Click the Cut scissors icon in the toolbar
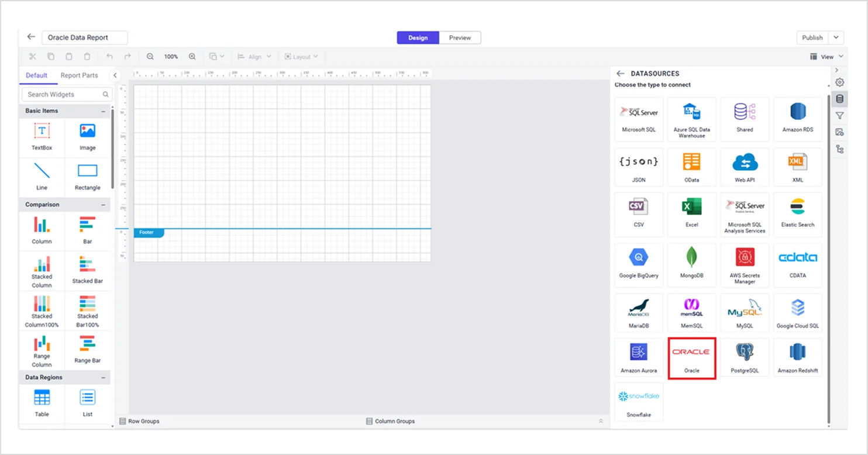868x455 pixels. (33, 56)
